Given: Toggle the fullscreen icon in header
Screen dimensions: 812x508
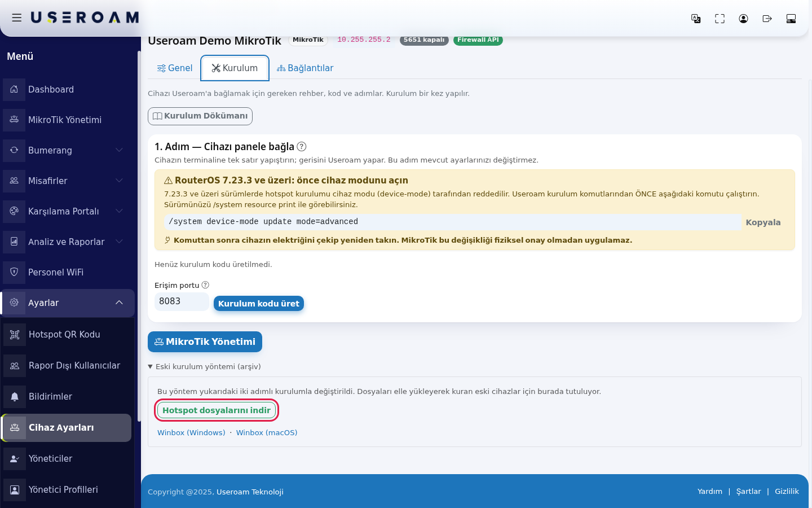Looking at the screenshot, I should point(720,19).
